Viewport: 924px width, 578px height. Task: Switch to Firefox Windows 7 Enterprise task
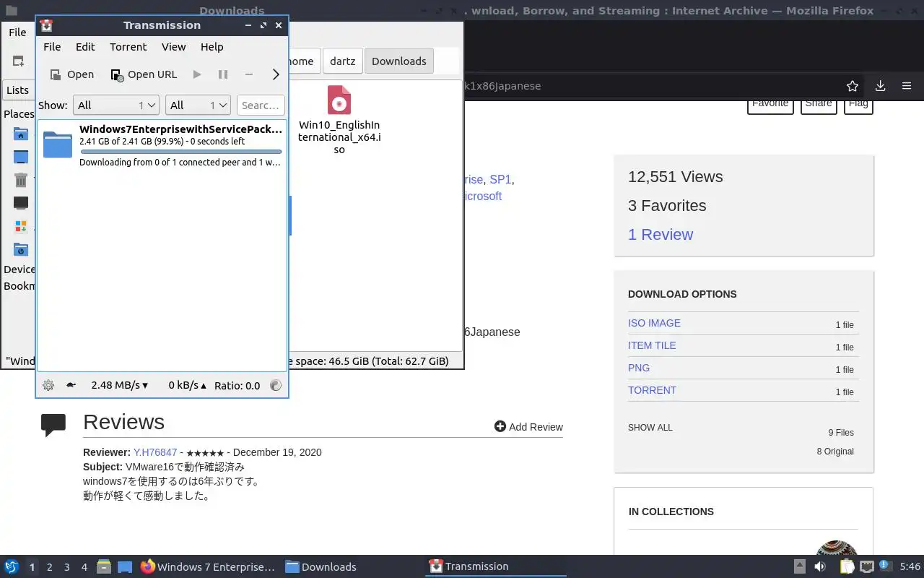tap(208, 567)
